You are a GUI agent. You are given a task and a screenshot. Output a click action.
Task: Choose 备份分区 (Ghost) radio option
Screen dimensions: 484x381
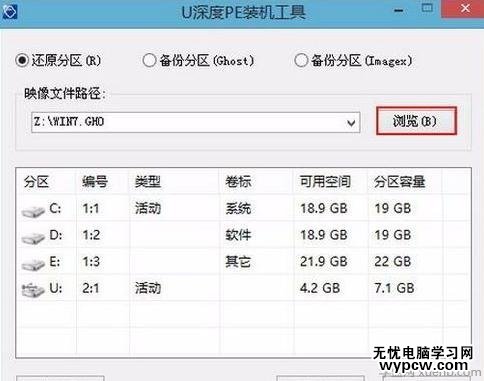[149, 60]
